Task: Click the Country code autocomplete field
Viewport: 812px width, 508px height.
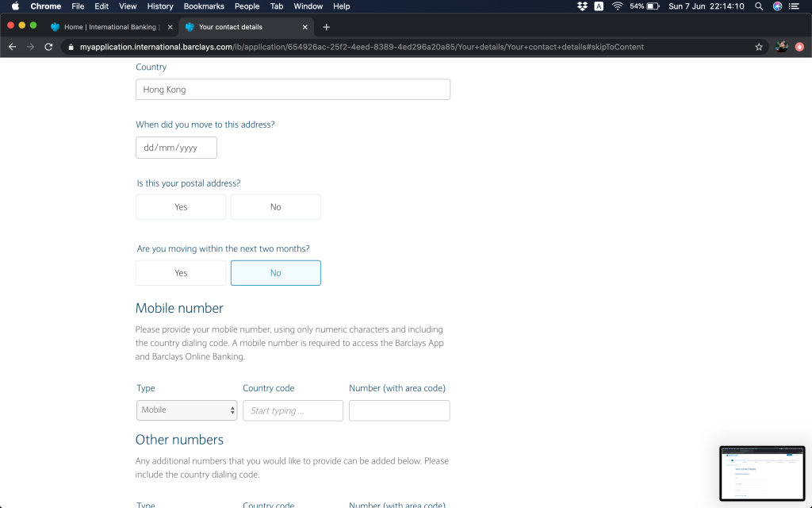Action: [293, 410]
